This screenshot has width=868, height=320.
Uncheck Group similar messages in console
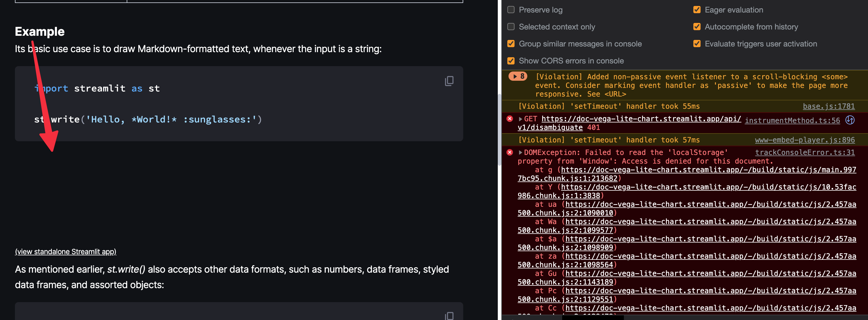tap(511, 44)
